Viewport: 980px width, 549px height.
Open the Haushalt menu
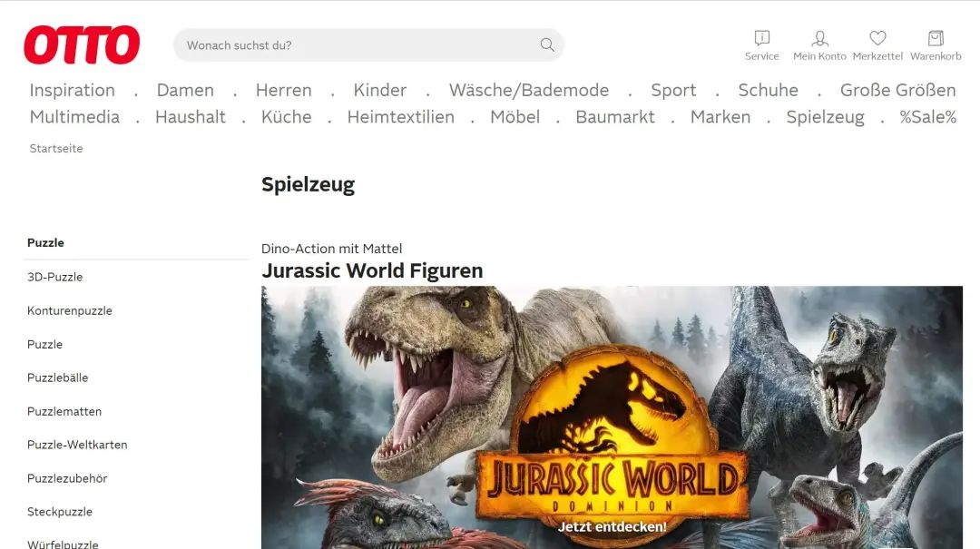click(191, 117)
